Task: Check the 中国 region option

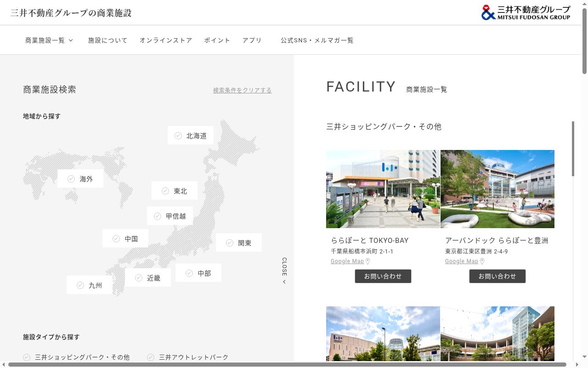Action: [x=125, y=239]
